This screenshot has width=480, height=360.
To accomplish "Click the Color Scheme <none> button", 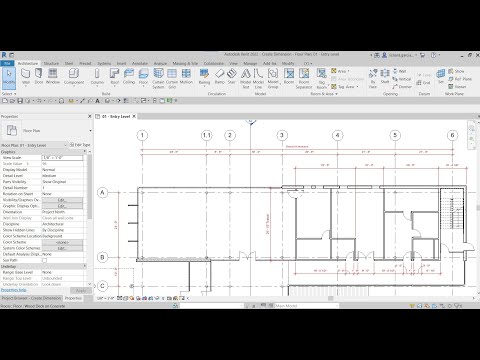I will [62, 242].
